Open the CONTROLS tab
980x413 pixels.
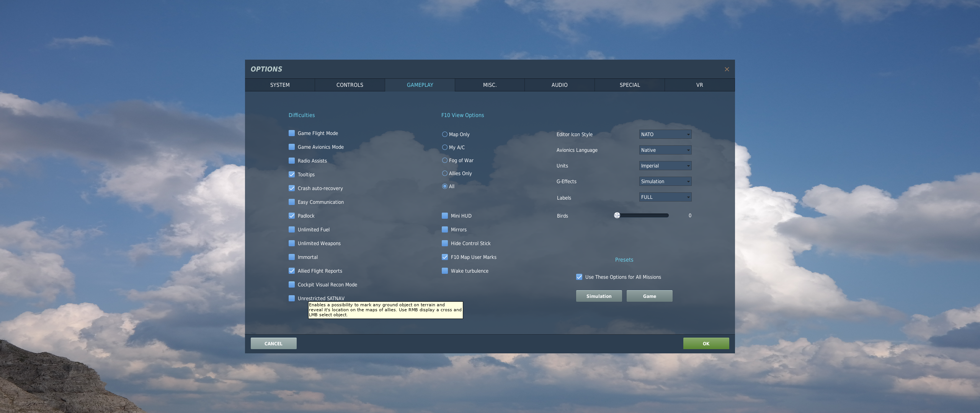pos(350,85)
